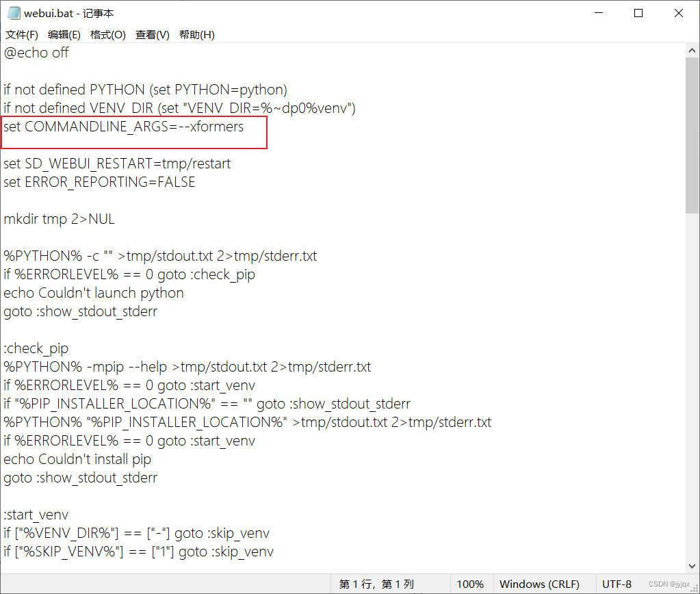This screenshot has height=594, width=700.
Task: Click the line defining VENV_DIR
Action: pos(179,108)
